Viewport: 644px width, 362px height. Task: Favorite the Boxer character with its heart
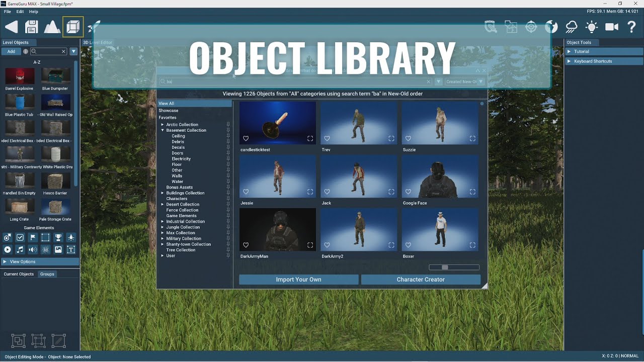[408, 245]
